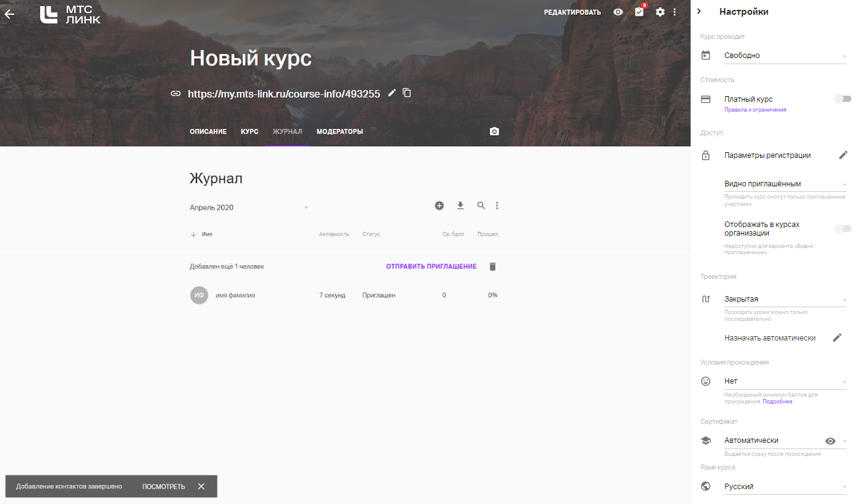This screenshot has height=504, width=857.
Task: Open the Нет passing condition dropdown
Action: (785, 381)
